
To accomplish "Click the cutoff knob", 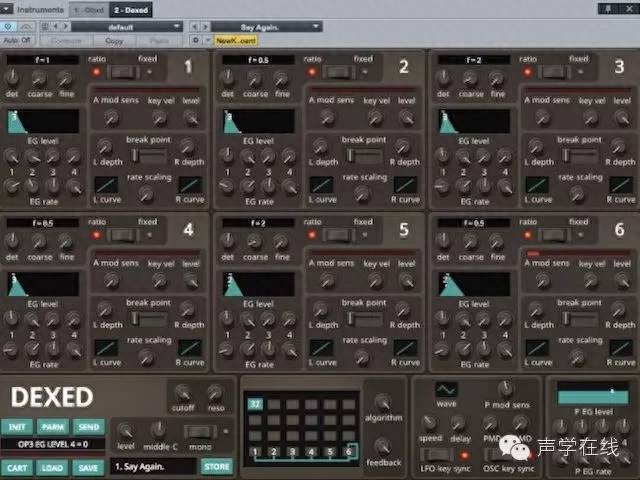I will point(182,393).
